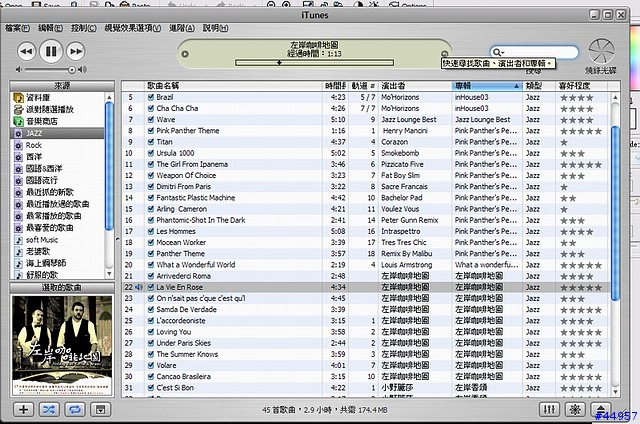The width and height of the screenshot is (640, 424).
Task: Skip to next track with fast-forward button
Action: click(x=76, y=51)
